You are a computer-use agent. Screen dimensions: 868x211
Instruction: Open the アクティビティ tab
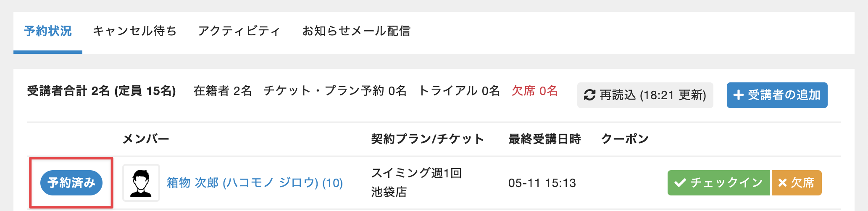point(239,31)
